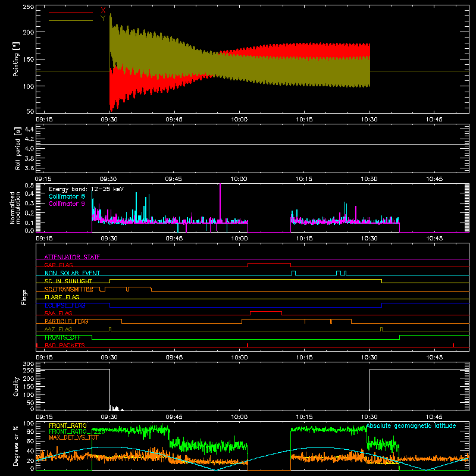476x476 pixels.
Task: Click 10:30 tick under Roll period plot
Action: (369, 179)
